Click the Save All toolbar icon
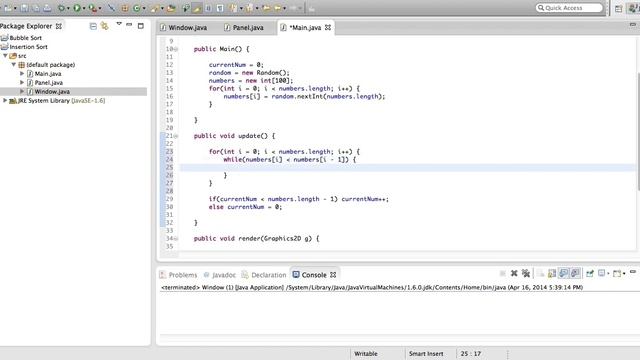This screenshot has height=360, width=640. tap(36, 8)
